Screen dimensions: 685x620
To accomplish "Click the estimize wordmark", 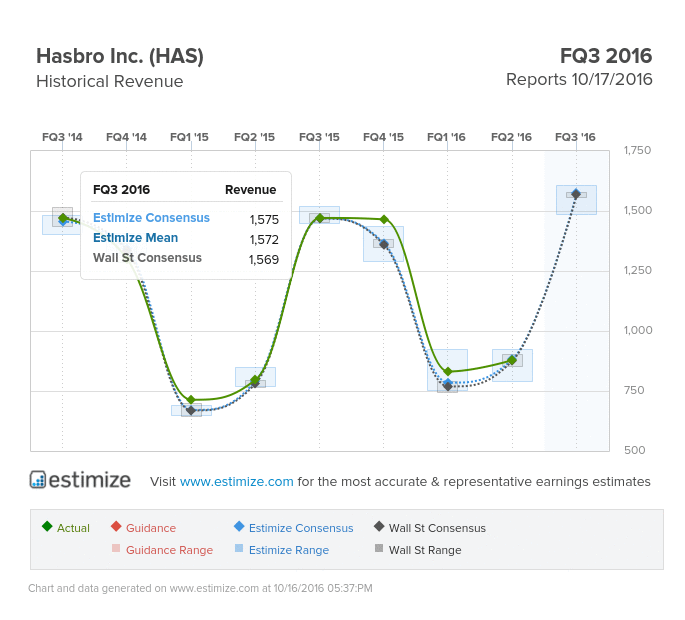I will 90,480.
